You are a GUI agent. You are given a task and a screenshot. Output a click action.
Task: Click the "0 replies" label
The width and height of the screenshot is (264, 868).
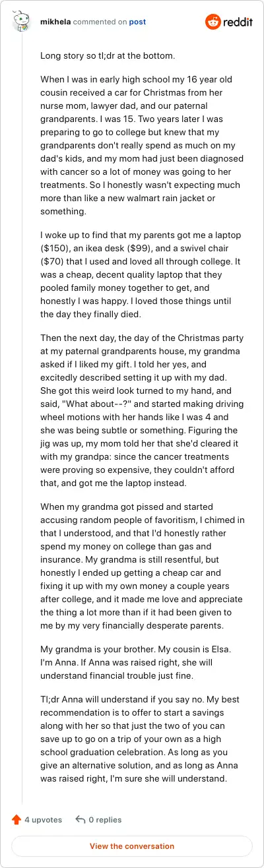point(105,820)
